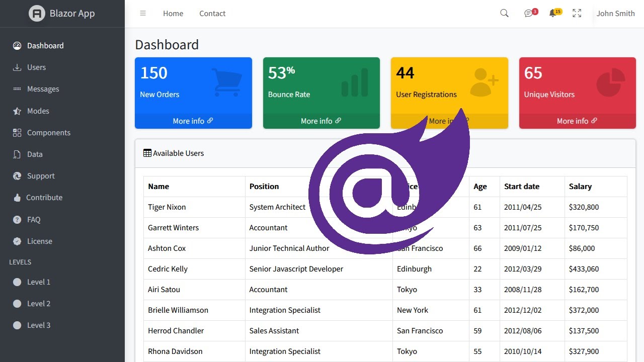Viewport: 644px width, 362px height.
Task: Click the Herrod Chandler name cell
Action: [194, 331]
